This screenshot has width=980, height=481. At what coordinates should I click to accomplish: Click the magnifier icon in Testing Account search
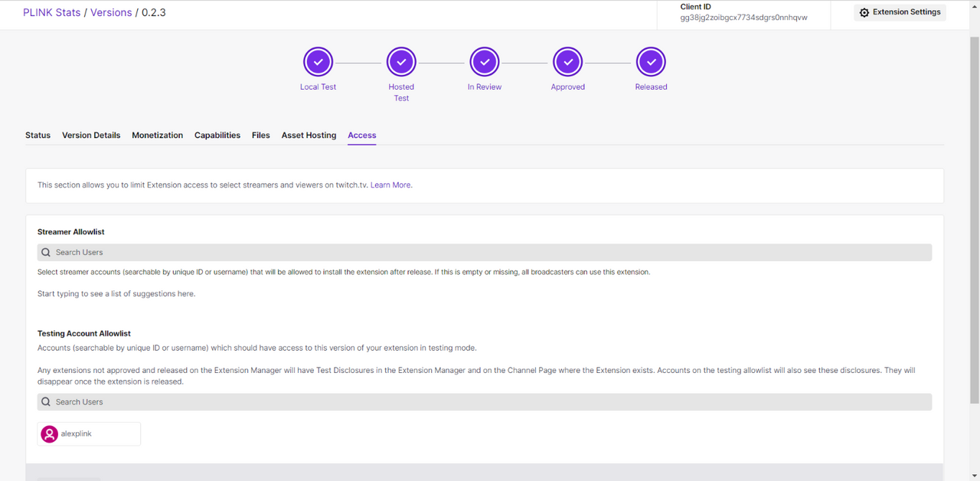[x=46, y=401]
